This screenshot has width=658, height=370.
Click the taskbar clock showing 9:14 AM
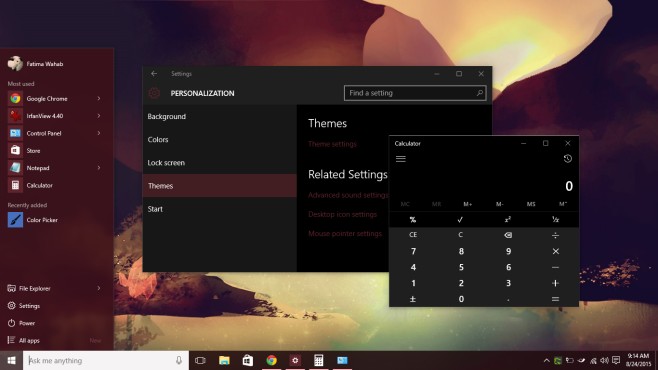[638, 360]
